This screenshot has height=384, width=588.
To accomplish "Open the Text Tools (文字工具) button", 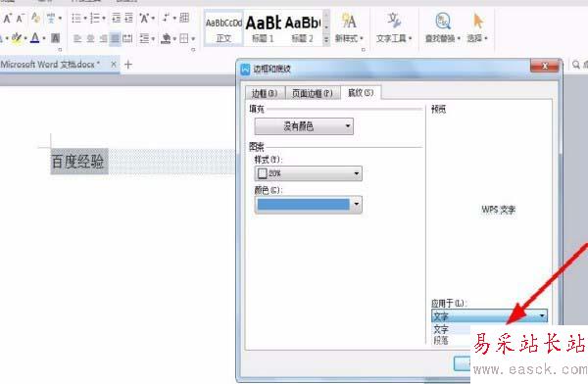I will point(394,27).
